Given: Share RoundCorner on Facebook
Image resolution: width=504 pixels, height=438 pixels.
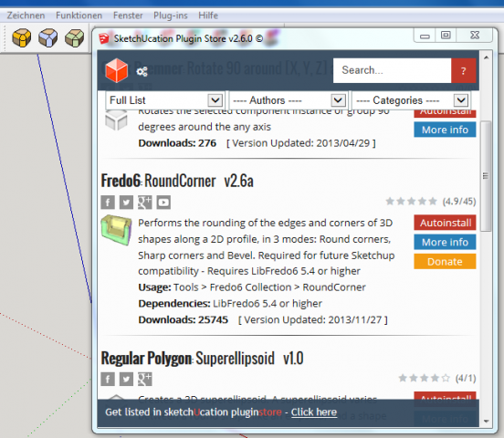Looking at the screenshot, I should [x=108, y=203].
